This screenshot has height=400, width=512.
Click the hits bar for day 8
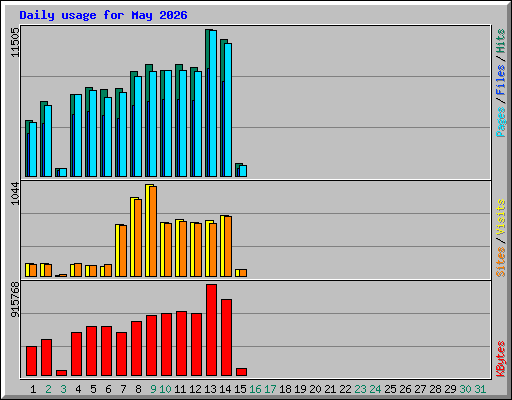point(132,124)
